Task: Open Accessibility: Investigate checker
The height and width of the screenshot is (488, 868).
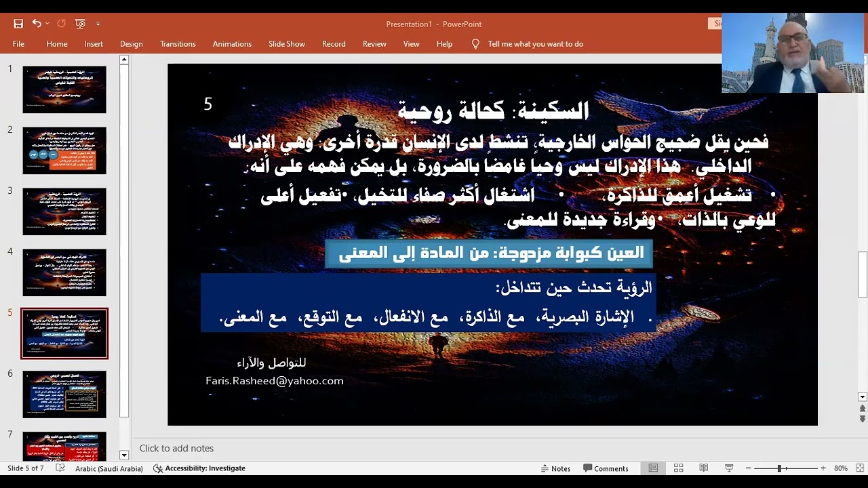Action: click(x=199, y=468)
